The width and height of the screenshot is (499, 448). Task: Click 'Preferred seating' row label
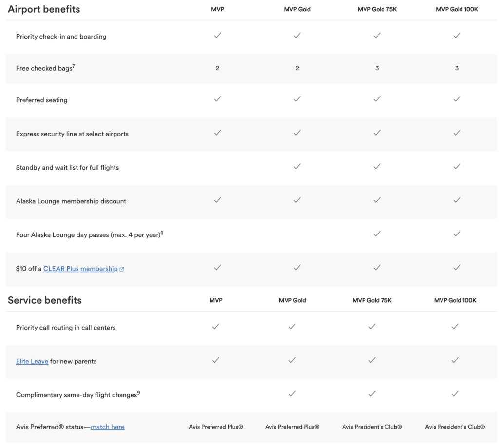click(x=42, y=100)
